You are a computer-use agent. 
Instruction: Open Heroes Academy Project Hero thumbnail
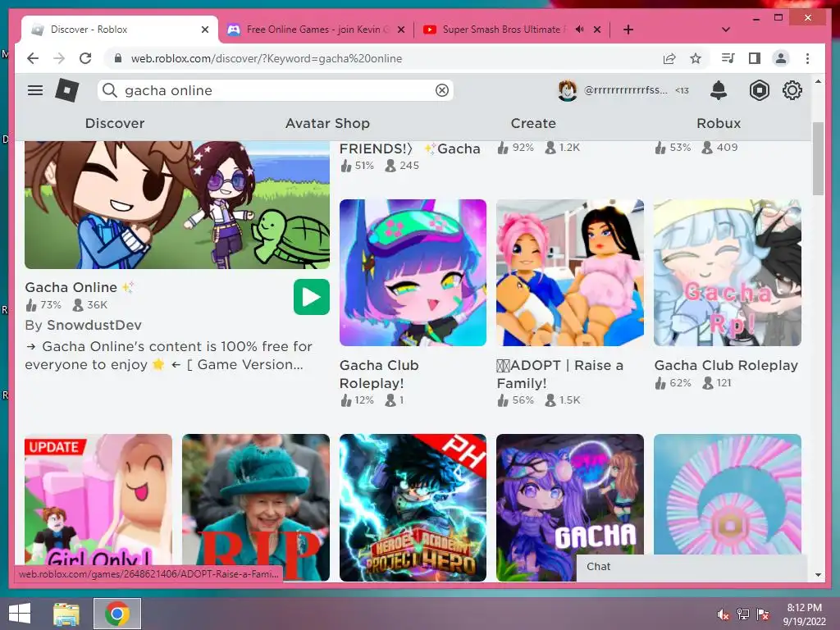(413, 507)
